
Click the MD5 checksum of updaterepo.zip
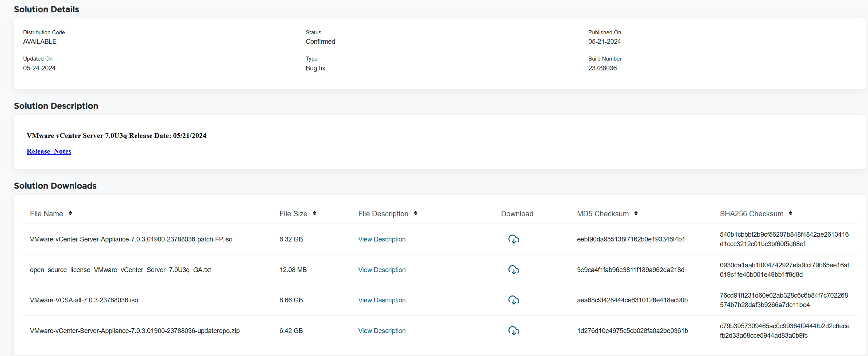[632, 331]
